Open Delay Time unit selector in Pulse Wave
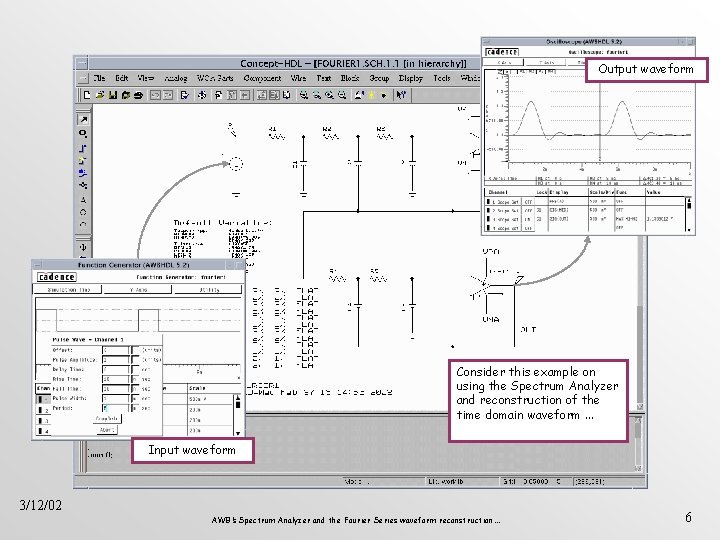 coord(135,369)
